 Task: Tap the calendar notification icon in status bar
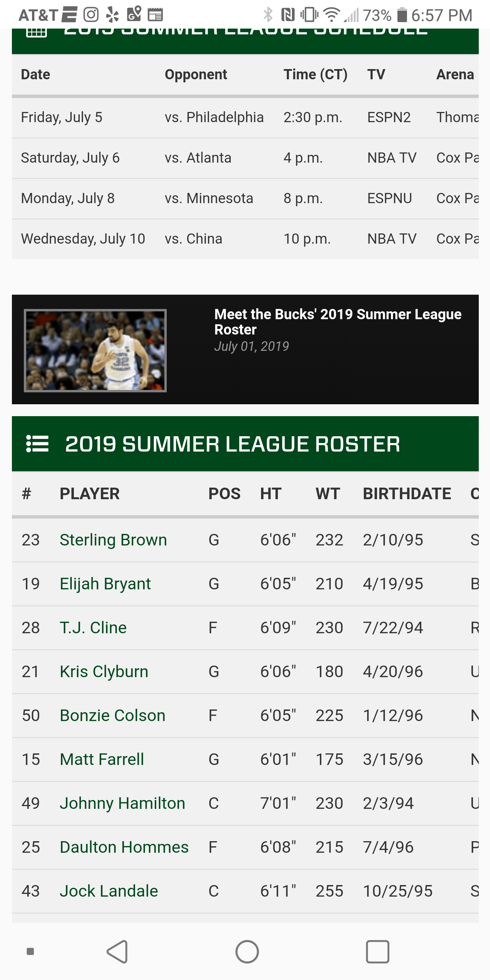click(x=155, y=15)
